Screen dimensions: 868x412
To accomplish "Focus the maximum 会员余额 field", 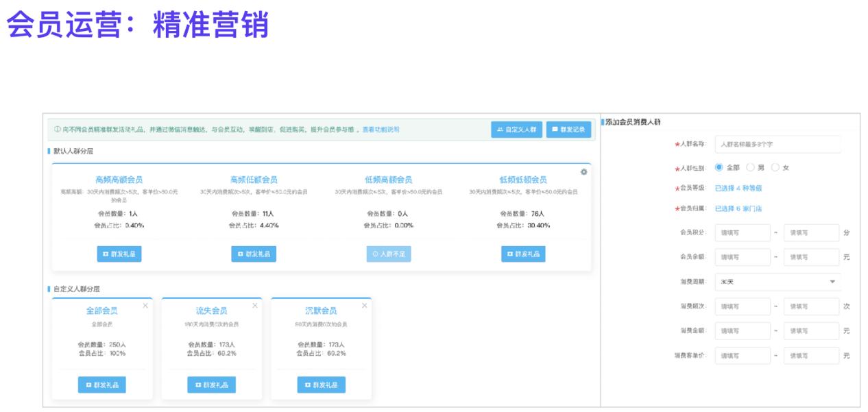I will coord(812,257).
